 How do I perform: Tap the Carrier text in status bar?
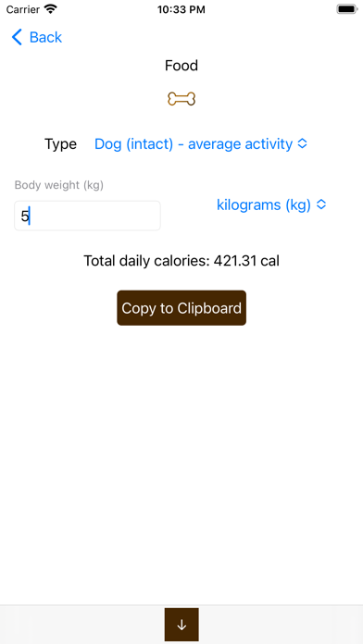tap(23, 9)
